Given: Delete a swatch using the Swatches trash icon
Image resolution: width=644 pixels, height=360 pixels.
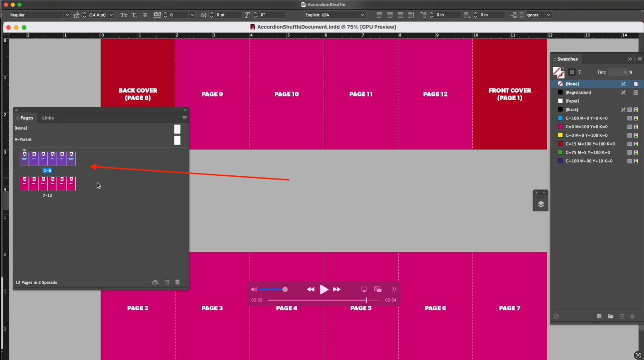Looking at the screenshot, I should point(632,316).
